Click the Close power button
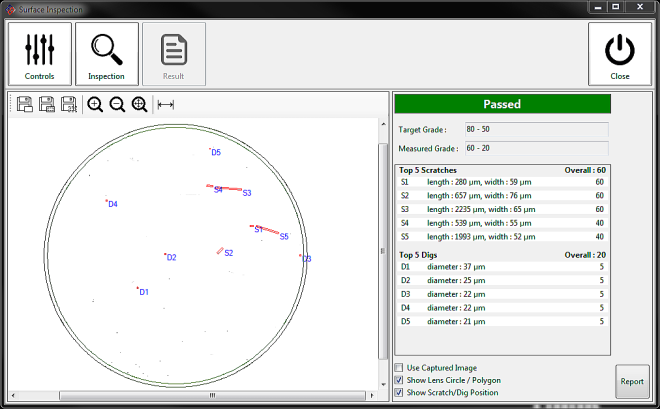660x409 pixels. click(620, 54)
